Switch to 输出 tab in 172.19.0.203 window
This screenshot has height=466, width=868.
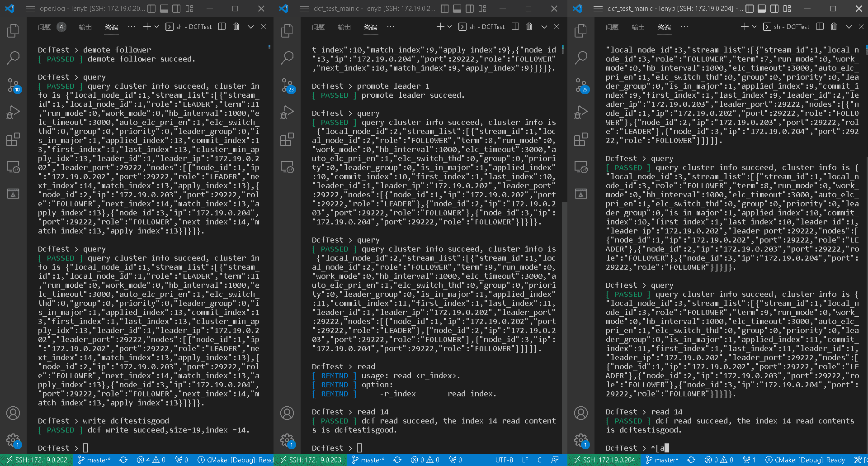(x=344, y=27)
